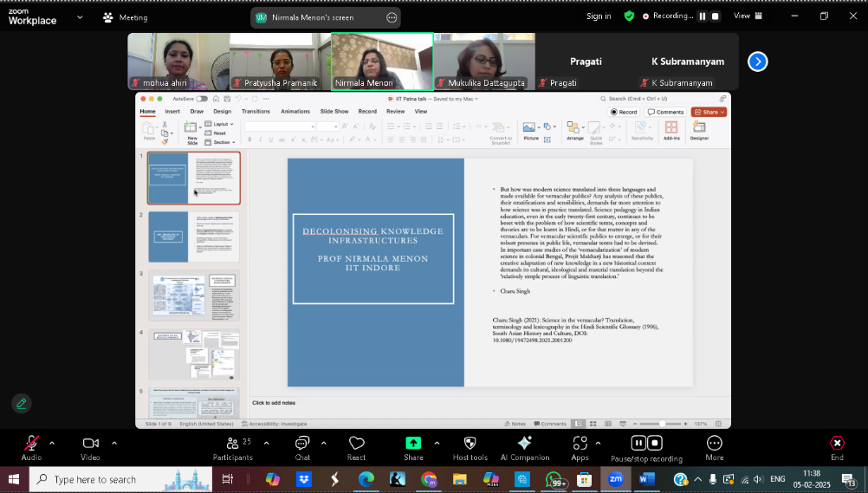Click Accessibility: Investigate in status bar
Viewport: 868px width, 493px height.
coord(275,424)
